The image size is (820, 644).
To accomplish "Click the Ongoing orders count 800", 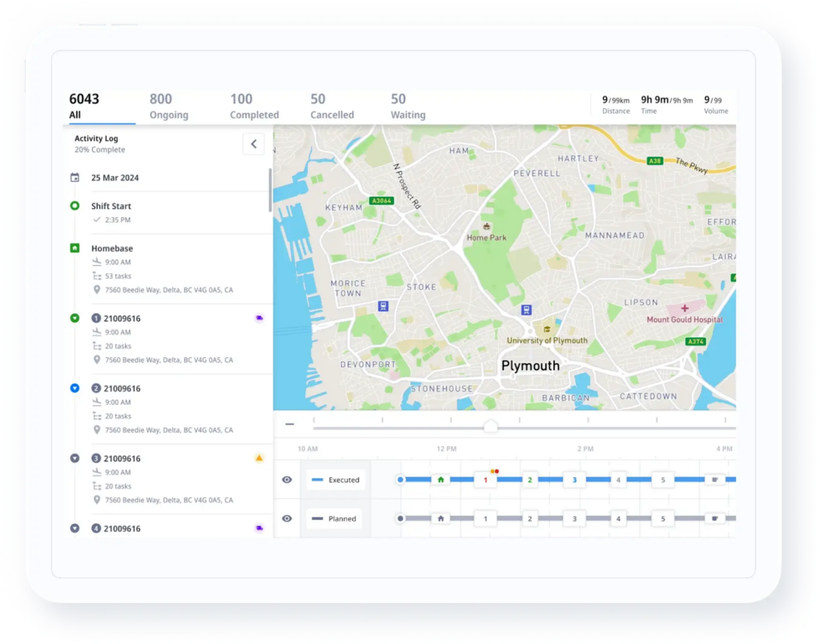I will [x=160, y=99].
